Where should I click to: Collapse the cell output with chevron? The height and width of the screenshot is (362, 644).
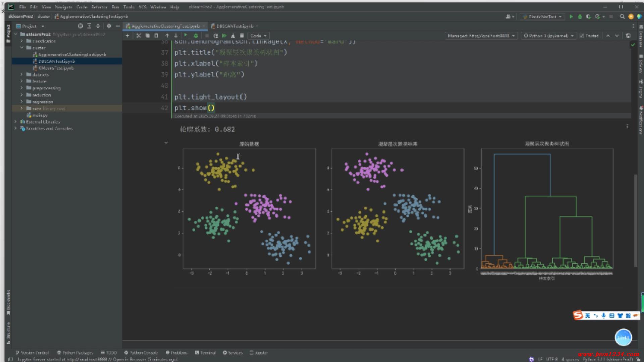[166, 143]
